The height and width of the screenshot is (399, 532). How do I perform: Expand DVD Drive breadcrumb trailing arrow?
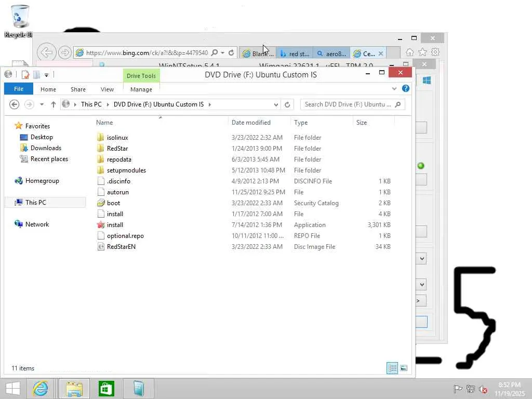pos(210,104)
